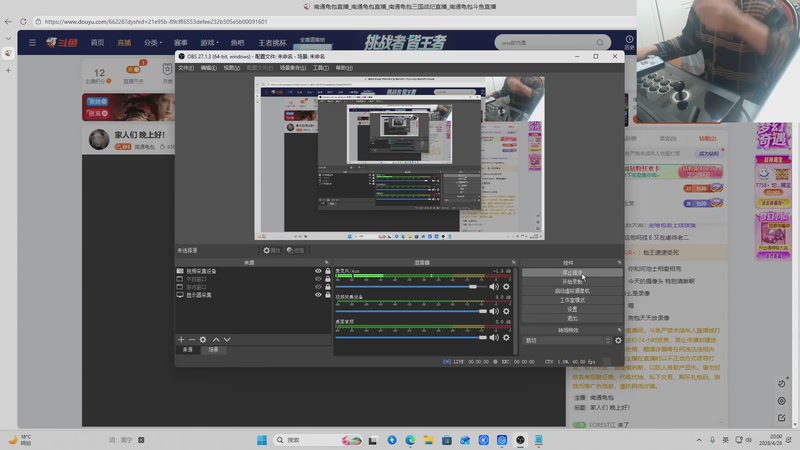Image resolution: width=800 pixels, height=450 pixels.
Task: Move the selected source up
Action: click(x=216, y=339)
